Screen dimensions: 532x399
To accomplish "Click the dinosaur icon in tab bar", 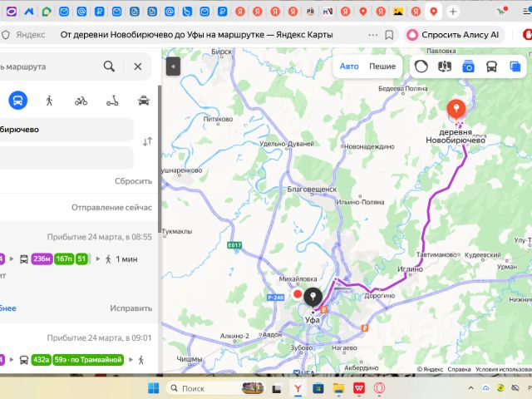I will (502, 11).
